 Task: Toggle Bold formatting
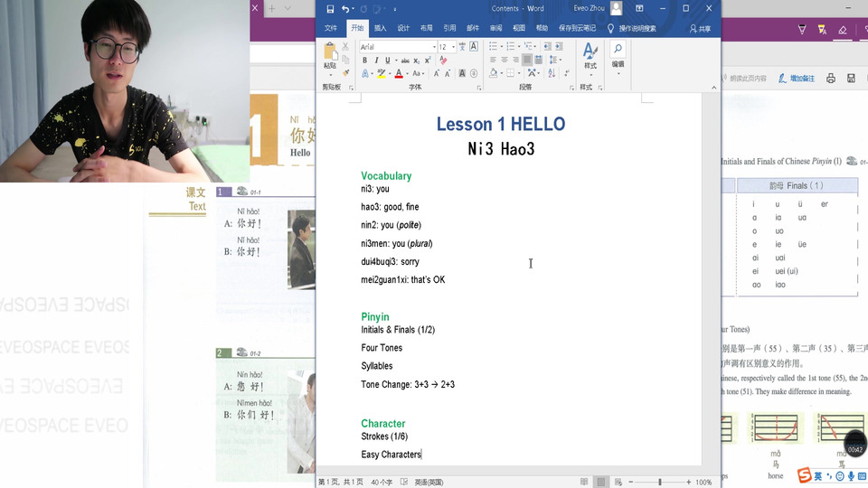(364, 61)
